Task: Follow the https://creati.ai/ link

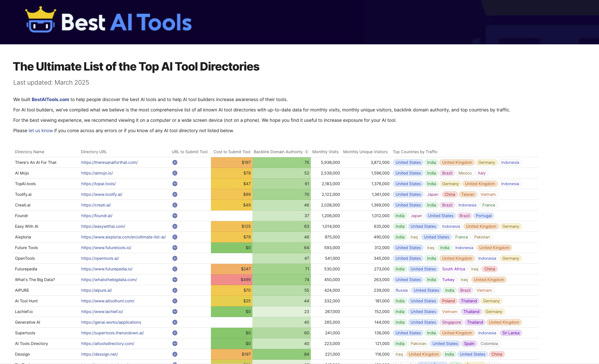Action: (x=96, y=205)
